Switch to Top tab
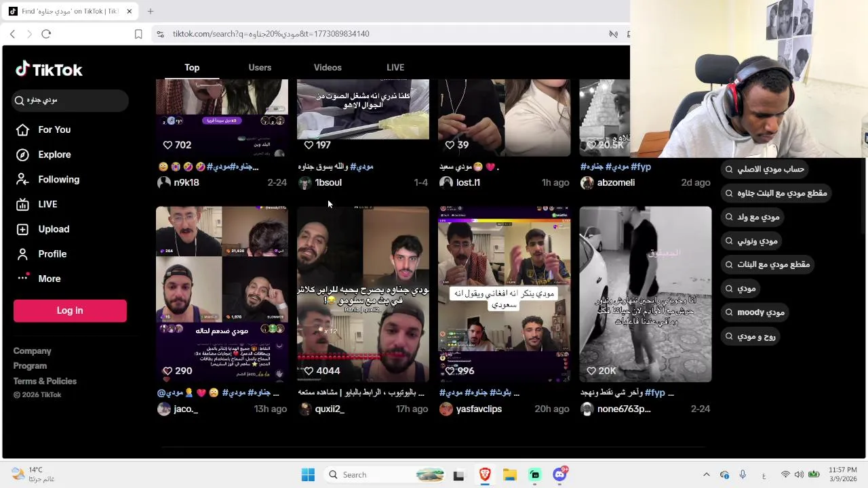 [192, 68]
